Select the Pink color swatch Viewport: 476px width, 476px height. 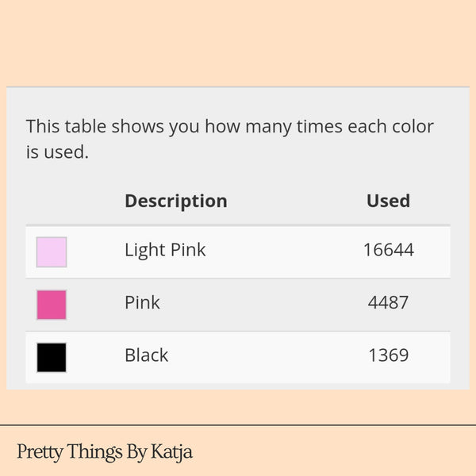click(x=52, y=305)
